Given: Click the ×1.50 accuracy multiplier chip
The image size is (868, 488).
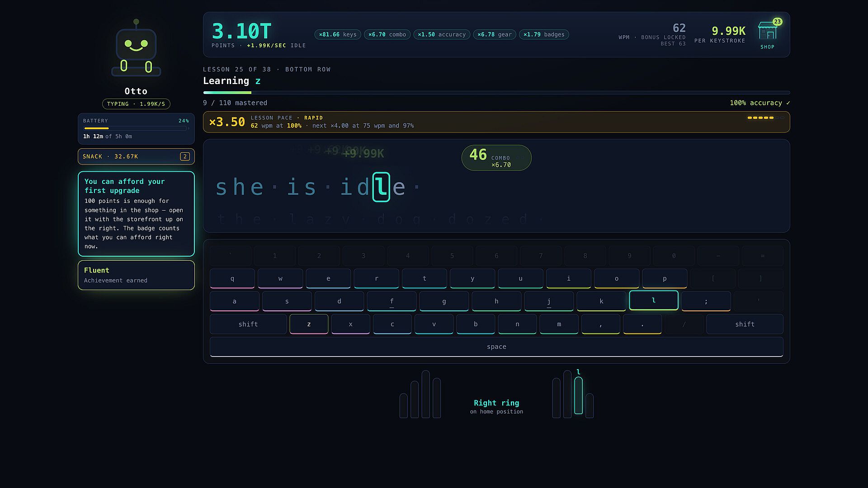Looking at the screenshot, I should click(x=442, y=34).
